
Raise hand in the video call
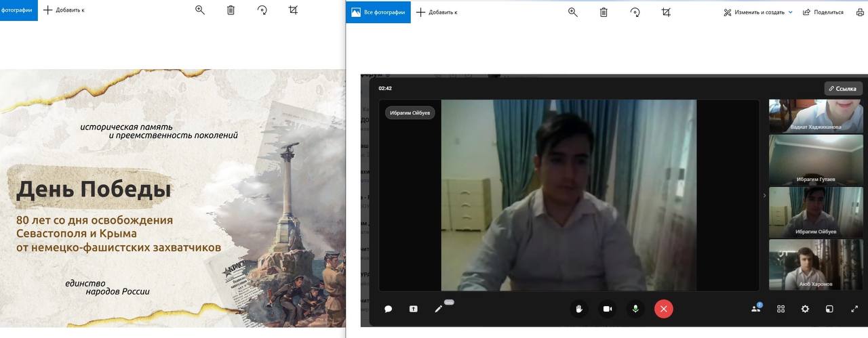[579, 309]
